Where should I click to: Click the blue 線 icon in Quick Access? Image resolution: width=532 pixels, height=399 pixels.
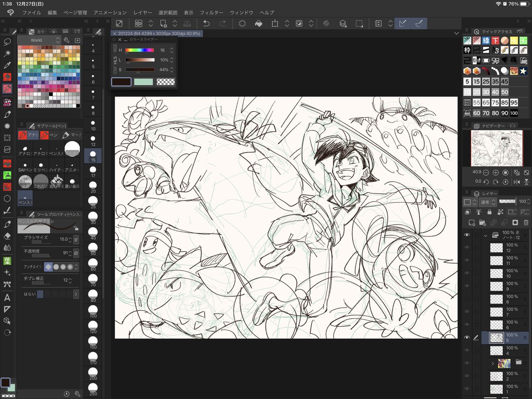click(486, 40)
